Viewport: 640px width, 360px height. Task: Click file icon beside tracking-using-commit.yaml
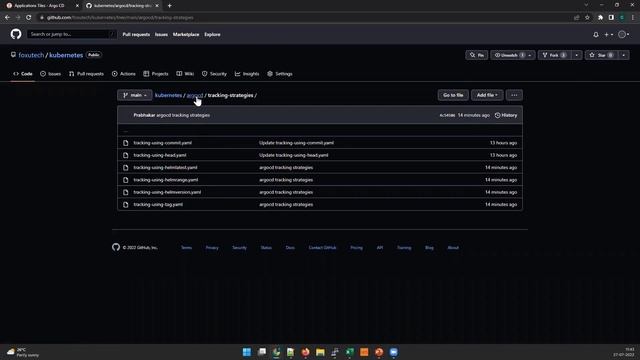[x=126, y=143]
